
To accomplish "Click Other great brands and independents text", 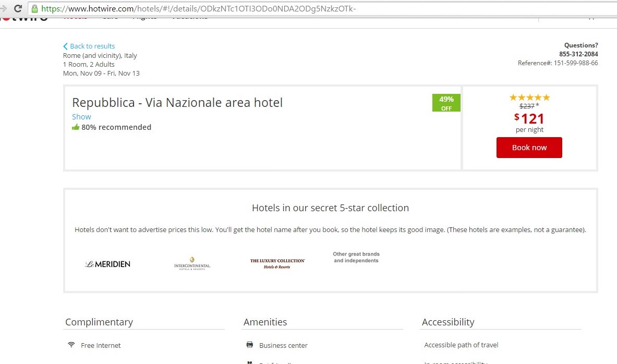I will click(356, 258).
